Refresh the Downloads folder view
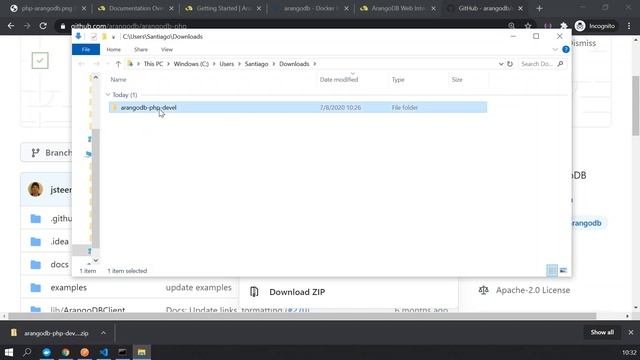This screenshot has height=360, width=640. [510, 64]
